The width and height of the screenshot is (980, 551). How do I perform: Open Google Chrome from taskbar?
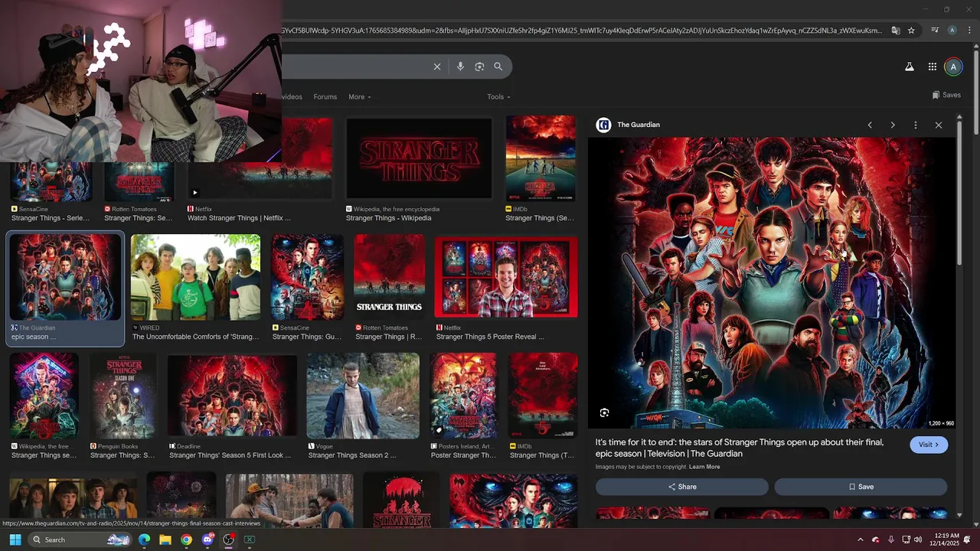pyautogui.click(x=186, y=540)
